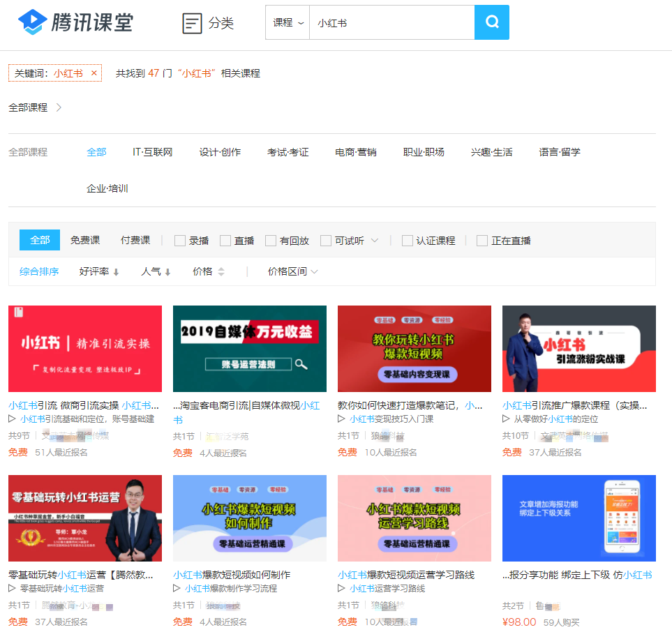
Task: Click the 好评率 sort arrow
Action: tap(116, 271)
